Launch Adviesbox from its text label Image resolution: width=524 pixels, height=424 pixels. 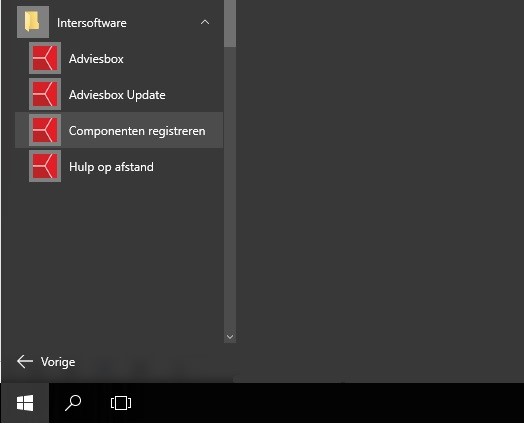point(96,59)
